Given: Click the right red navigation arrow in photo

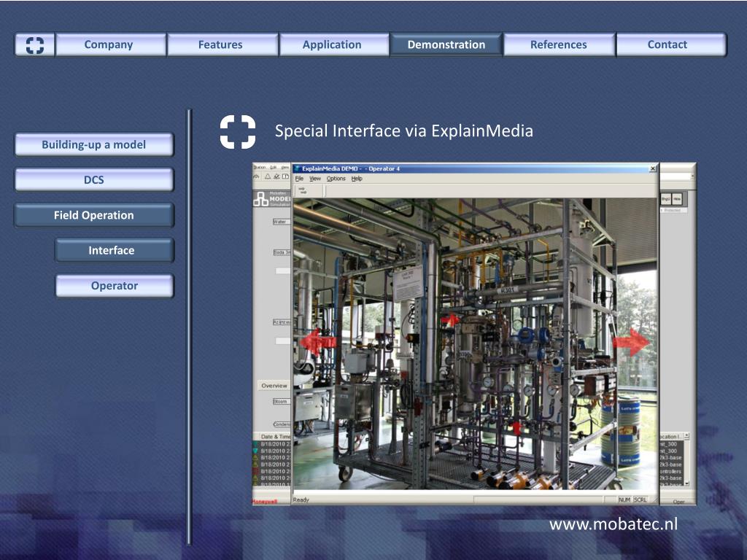Looking at the screenshot, I should [x=632, y=341].
